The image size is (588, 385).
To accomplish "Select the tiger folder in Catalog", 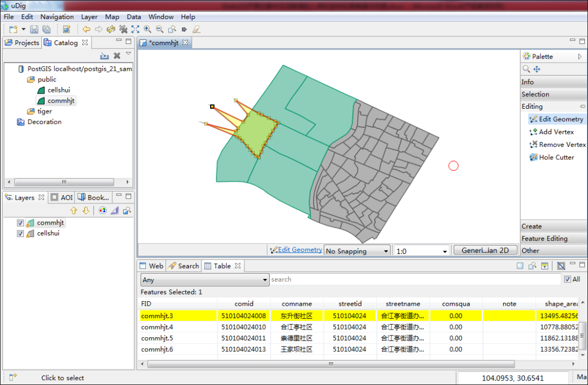I will tap(44, 111).
